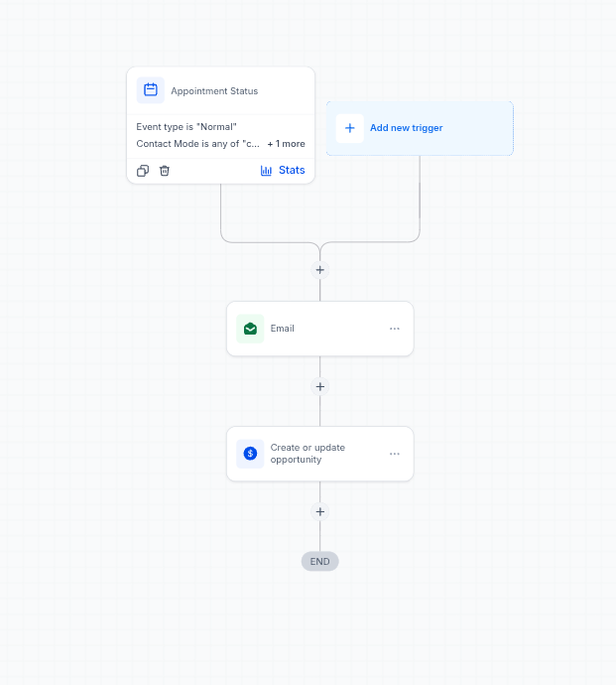Image resolution: width=616 pixels, height=685 pixels.
Task: Click the bar chart icon beside Stats
Action: pos(266,171)
